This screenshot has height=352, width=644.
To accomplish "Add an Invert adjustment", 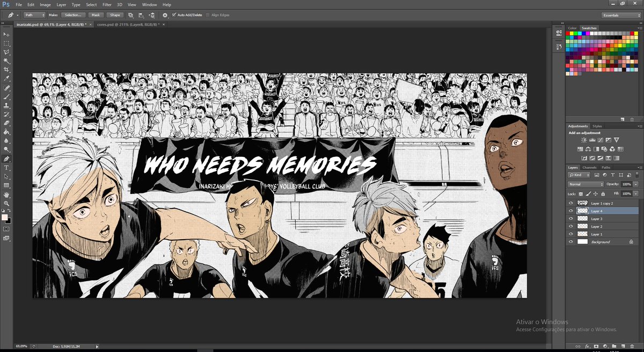I will [x=583, y=158].
